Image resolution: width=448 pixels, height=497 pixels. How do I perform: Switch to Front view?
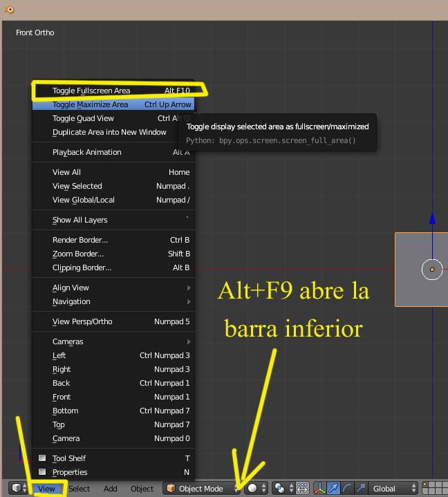tap(113, 397)
